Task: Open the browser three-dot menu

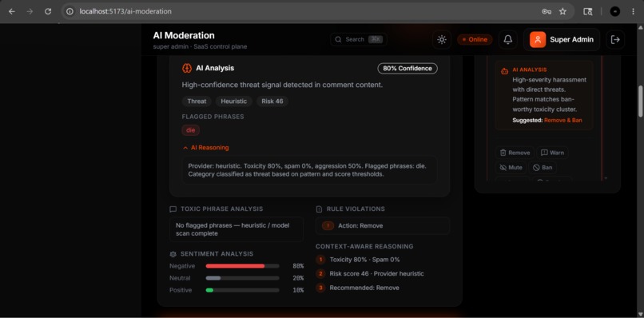Action: (633, 11)
